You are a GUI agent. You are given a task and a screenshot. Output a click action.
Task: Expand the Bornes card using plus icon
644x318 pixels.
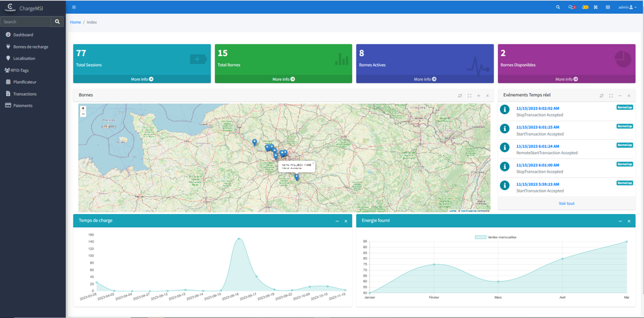pos(479,96)
